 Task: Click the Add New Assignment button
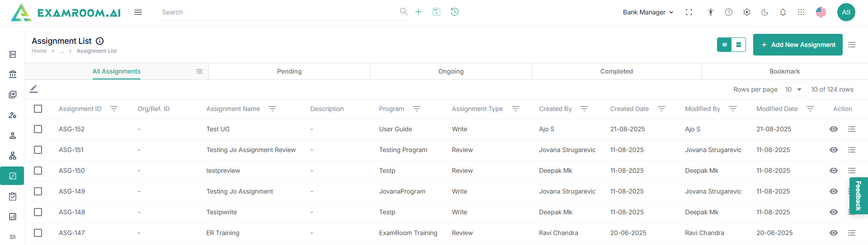tap(797, 45)
